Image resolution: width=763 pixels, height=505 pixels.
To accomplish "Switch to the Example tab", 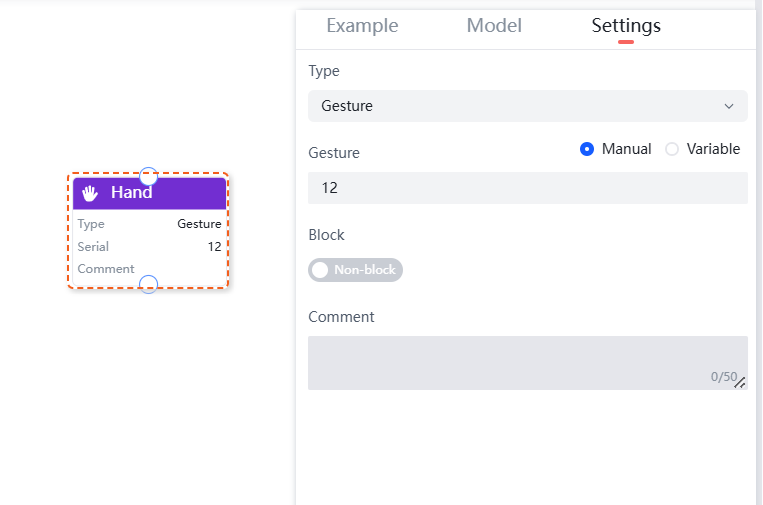I will pyautogui.click(x=362, y=26).
